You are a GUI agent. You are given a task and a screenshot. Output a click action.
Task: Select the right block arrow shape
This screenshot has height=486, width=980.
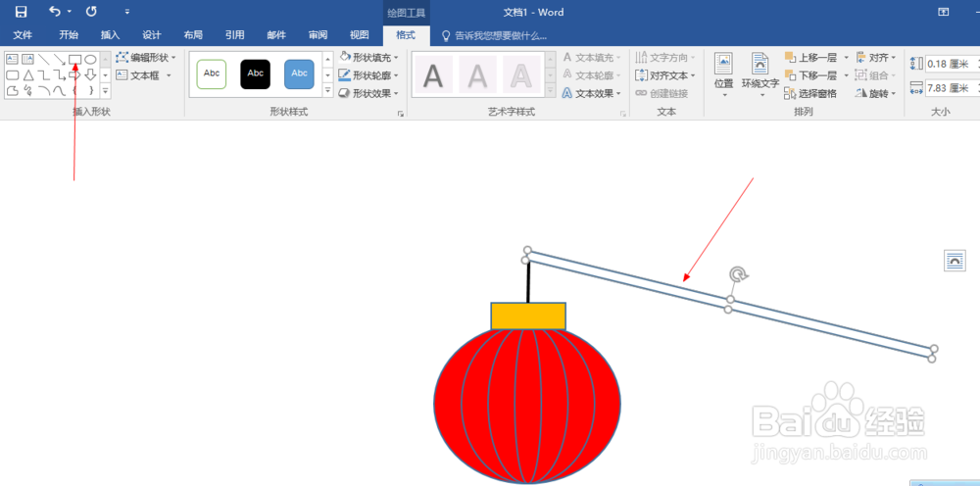[x=75, y=75]
